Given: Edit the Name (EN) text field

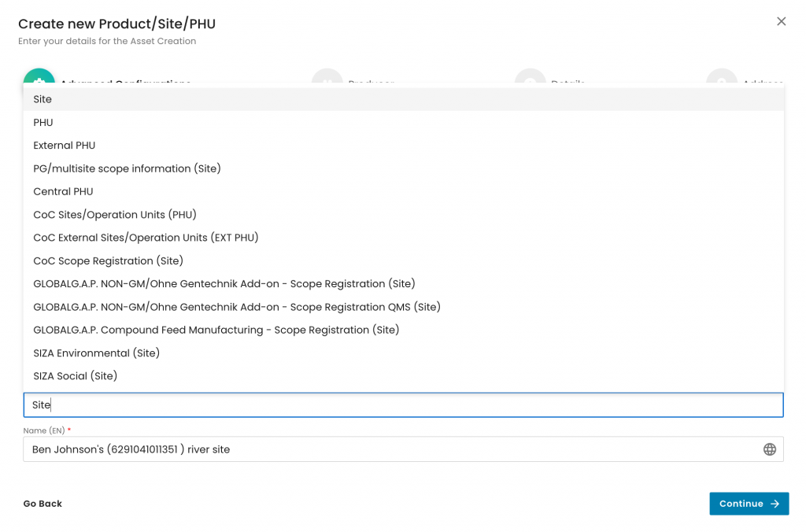Looking at the screenshot, I should pyautogui.click(x=390, y=449).
